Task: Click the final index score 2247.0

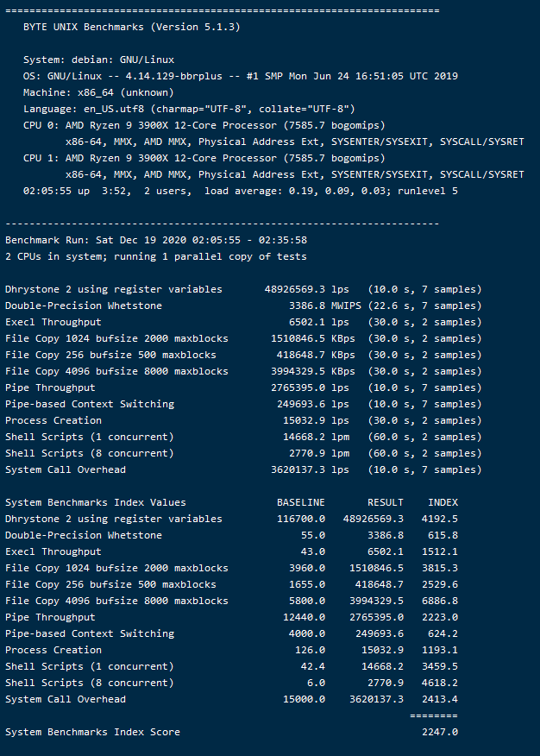Action: tap(439, 732)
